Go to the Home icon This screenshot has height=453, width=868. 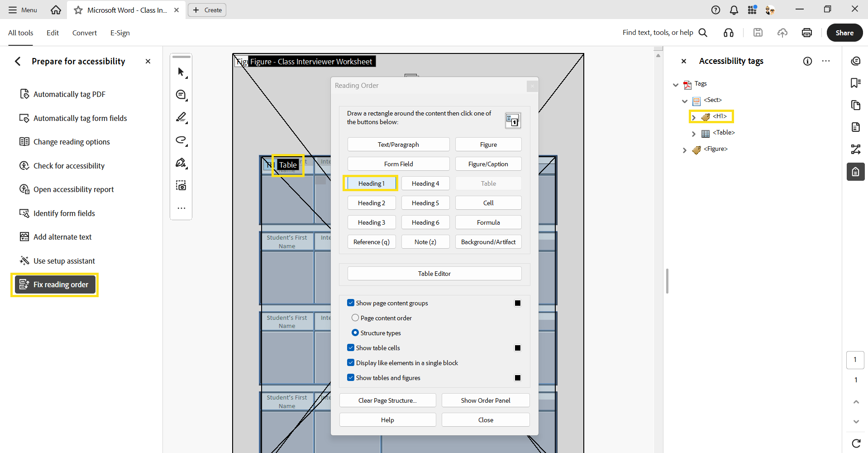(56, 10)
